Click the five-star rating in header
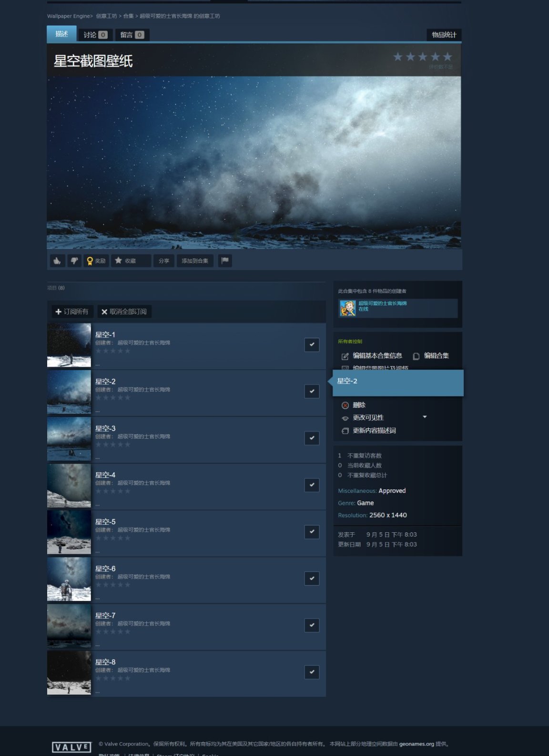This screenshot has width=549, height=756. click(x=422, y=57)
